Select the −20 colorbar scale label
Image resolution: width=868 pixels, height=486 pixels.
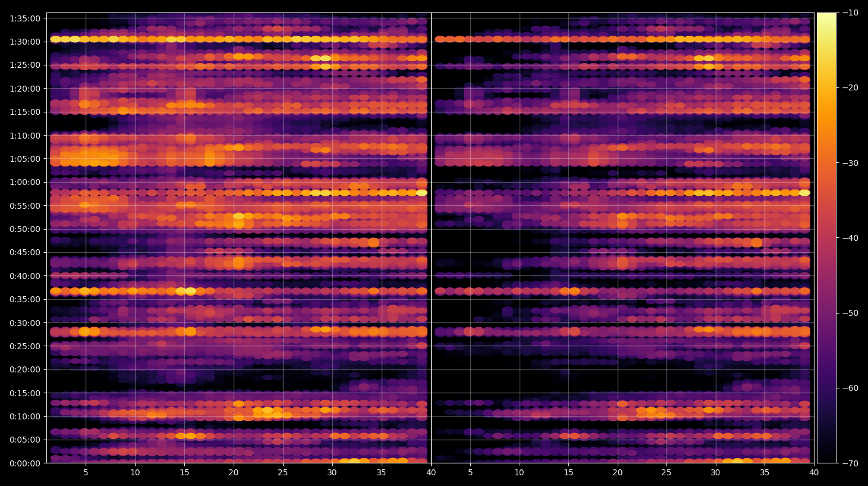tap(851, 88)
